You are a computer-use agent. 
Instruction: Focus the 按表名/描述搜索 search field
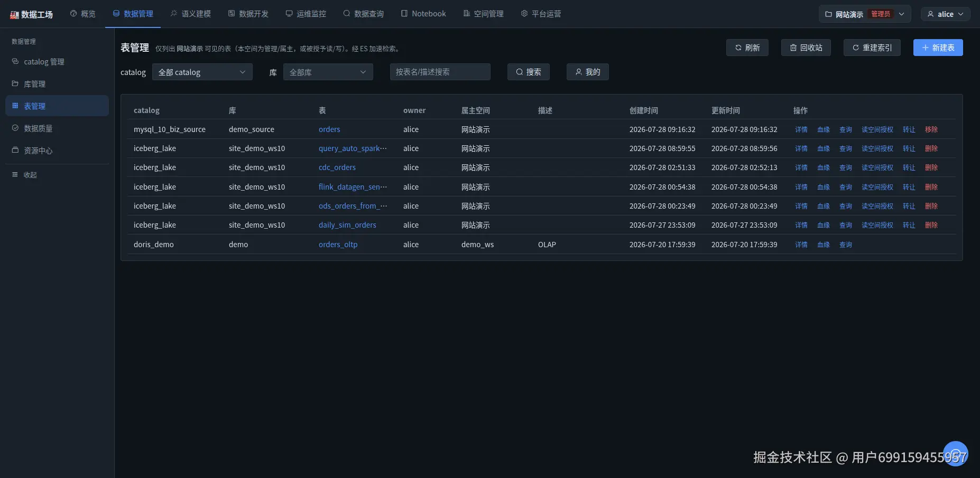[x=440, y=72]
